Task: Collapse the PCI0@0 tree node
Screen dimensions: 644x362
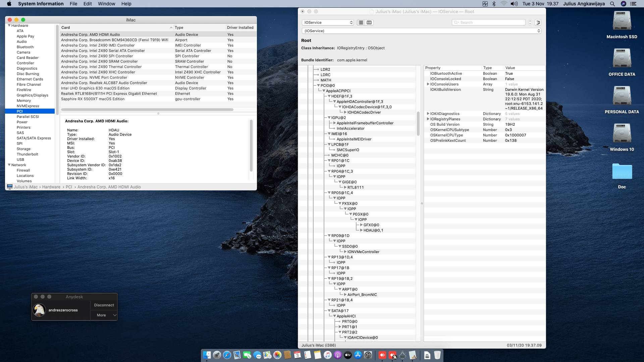Action: [318, 85]
